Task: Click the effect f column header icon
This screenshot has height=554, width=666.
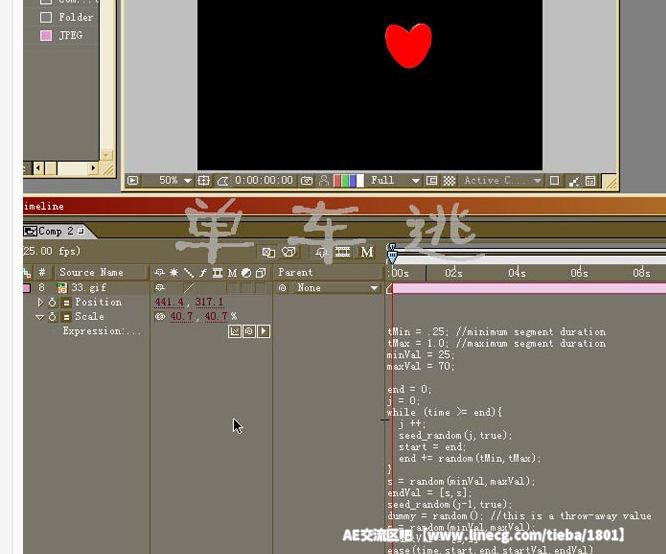Action: tap(203, 273)
